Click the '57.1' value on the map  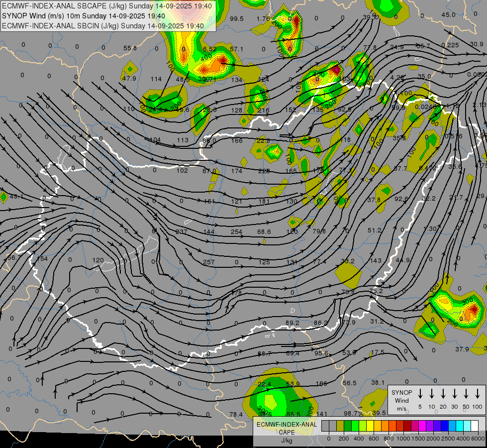(236, 49)
